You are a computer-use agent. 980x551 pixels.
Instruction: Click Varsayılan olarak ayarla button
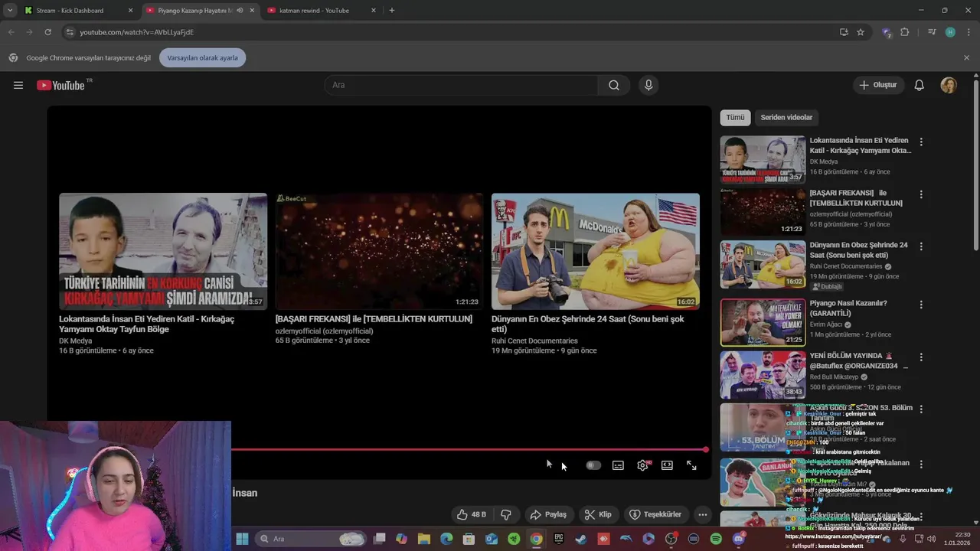(x=203, y=57)
